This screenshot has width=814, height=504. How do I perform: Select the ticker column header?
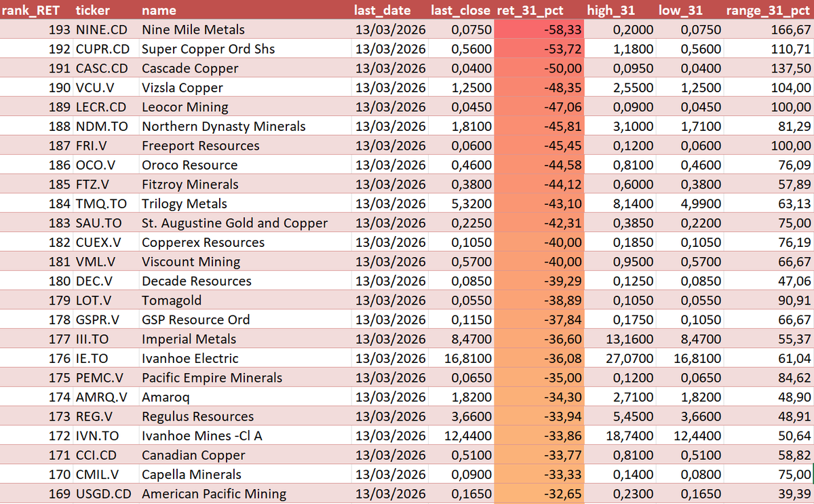point(105,10)
